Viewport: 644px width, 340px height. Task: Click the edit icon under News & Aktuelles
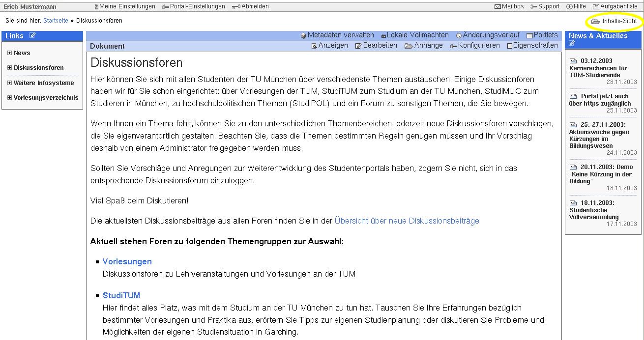point(572,43)
